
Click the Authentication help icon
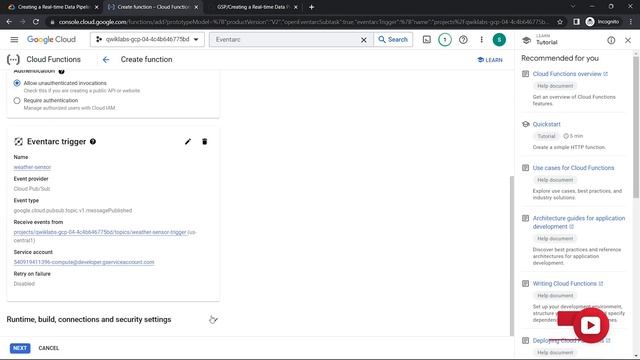click(x=61, y=71)
